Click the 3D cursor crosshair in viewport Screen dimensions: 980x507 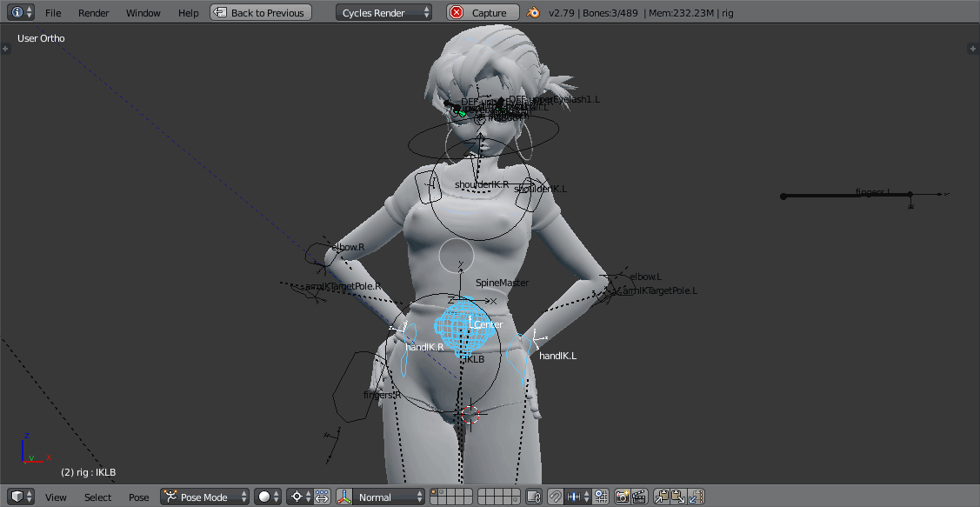pos(470,414)
